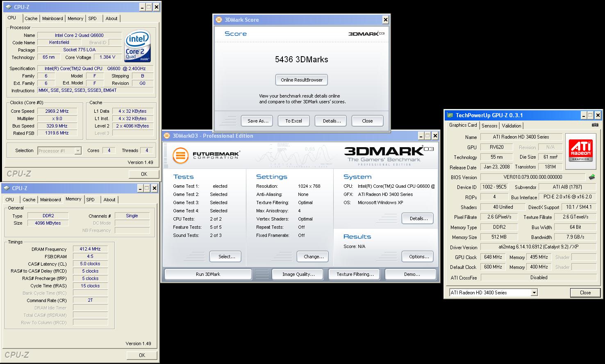Select the GPU-Z Graphics Card tab
The width and height of the screenshot is (605, 364).
point(463,125)
